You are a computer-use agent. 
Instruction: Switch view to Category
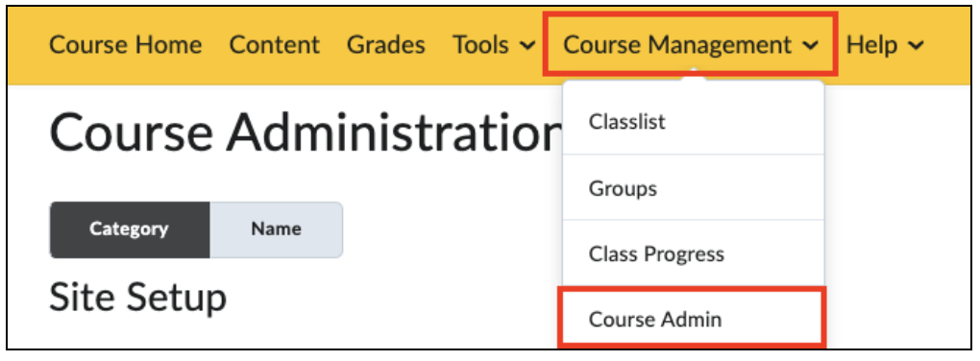130,229
